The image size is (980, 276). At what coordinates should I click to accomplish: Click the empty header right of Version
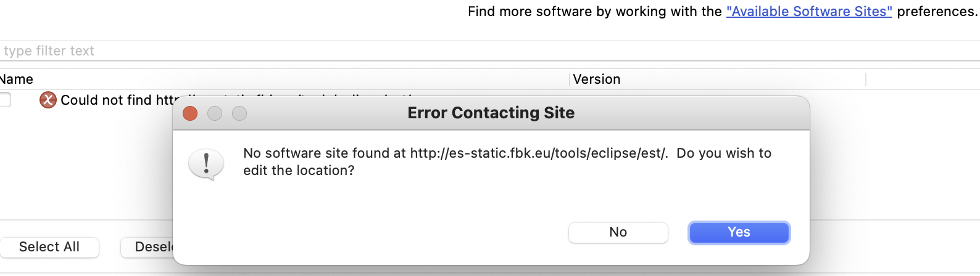point(923,79)
